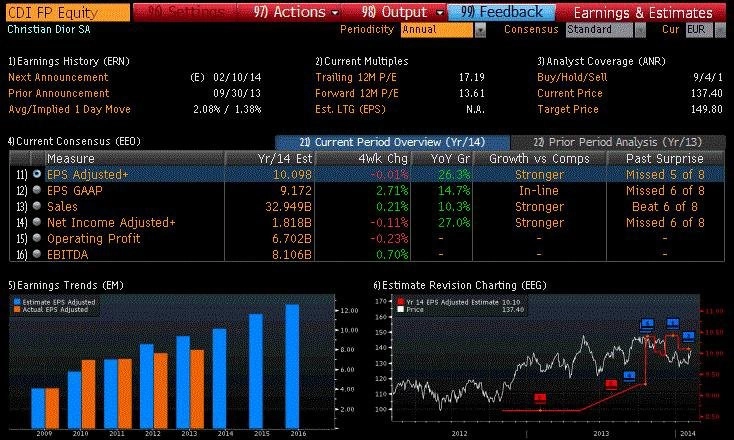Select the EBITDA radio button
Viewport: 734px width, 440px height.
pos(37,254)
